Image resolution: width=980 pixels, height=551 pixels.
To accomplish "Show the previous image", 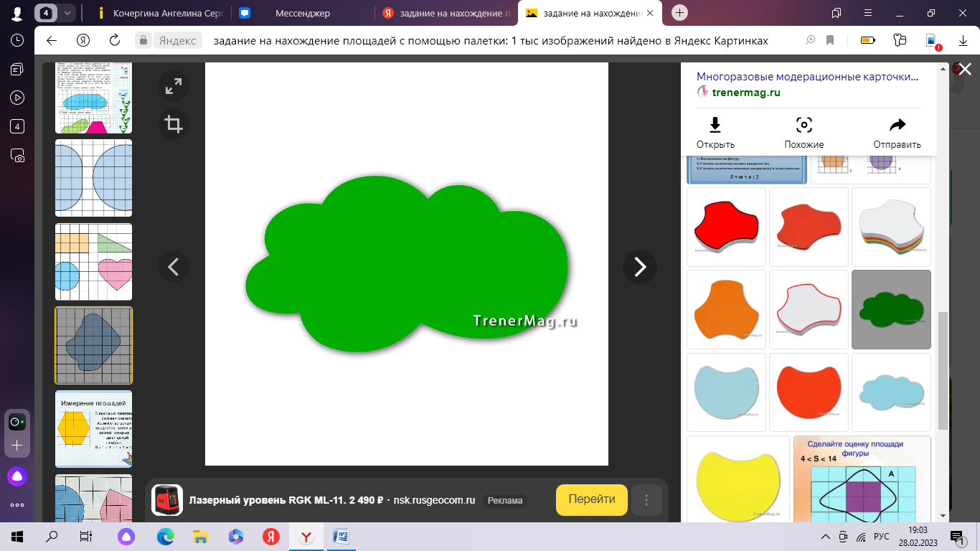I will (174, 267).
